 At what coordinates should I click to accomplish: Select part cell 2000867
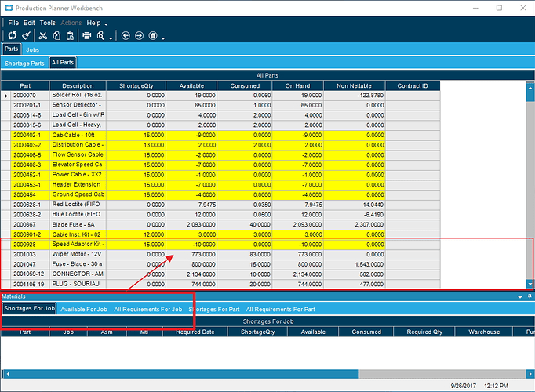[30, 225]
